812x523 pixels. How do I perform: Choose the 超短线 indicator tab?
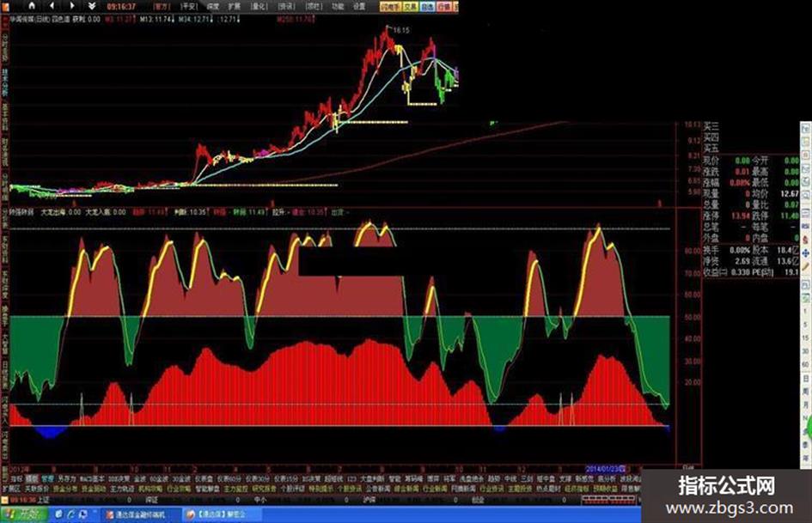click(x=333, y=479)
